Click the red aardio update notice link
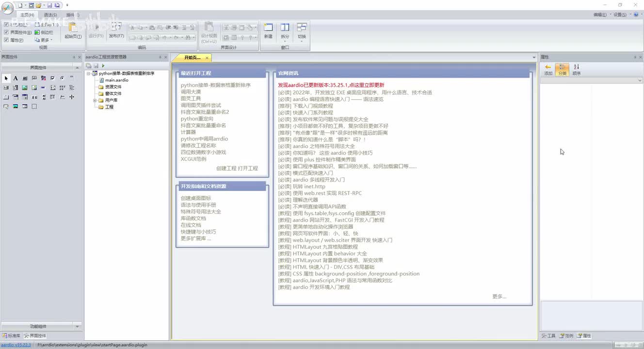644x349 pixels. [x=331, y=85]
